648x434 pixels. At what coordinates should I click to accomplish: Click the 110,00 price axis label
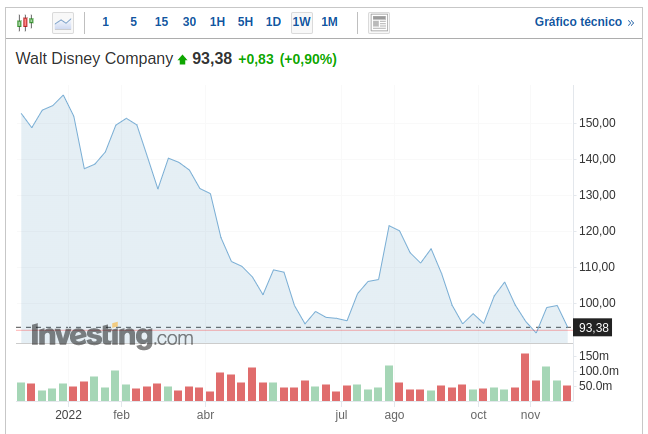[597, 267]
